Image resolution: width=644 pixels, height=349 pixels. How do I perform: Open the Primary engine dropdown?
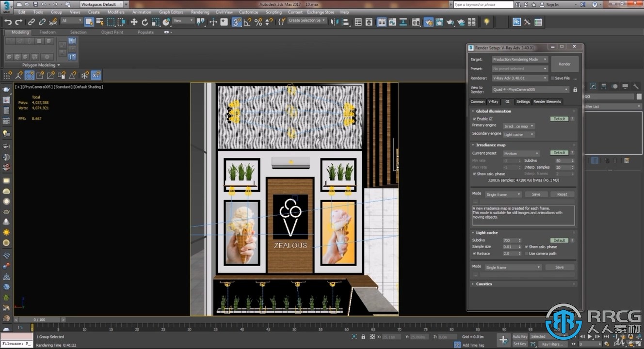tap(518, 126)
